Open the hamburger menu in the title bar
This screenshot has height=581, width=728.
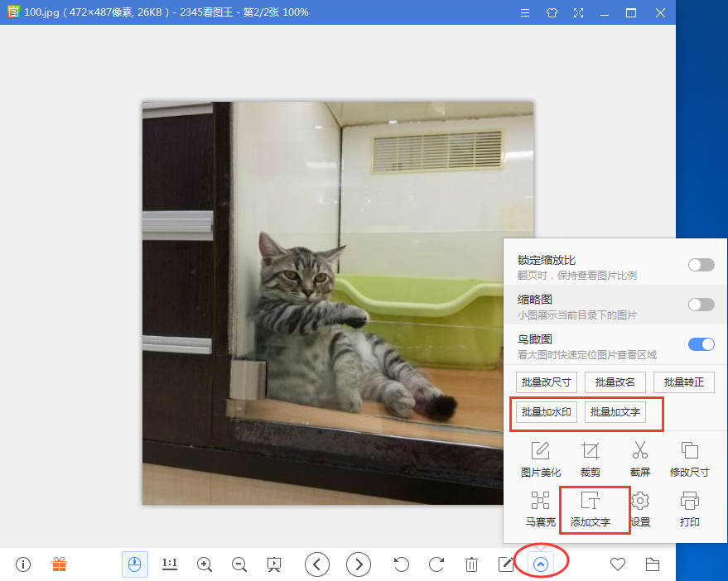pyautogui.click(x=525, y=13)
